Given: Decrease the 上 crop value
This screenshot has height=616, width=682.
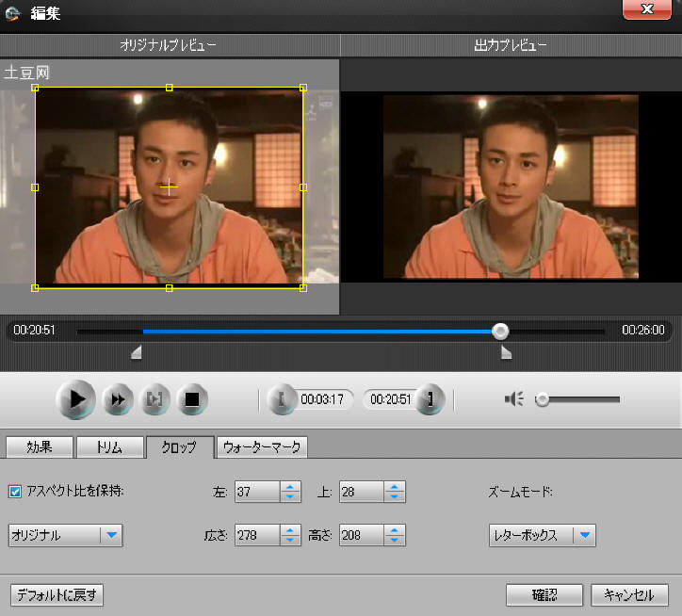Looking at the screenshot, I should click(395, 496).
